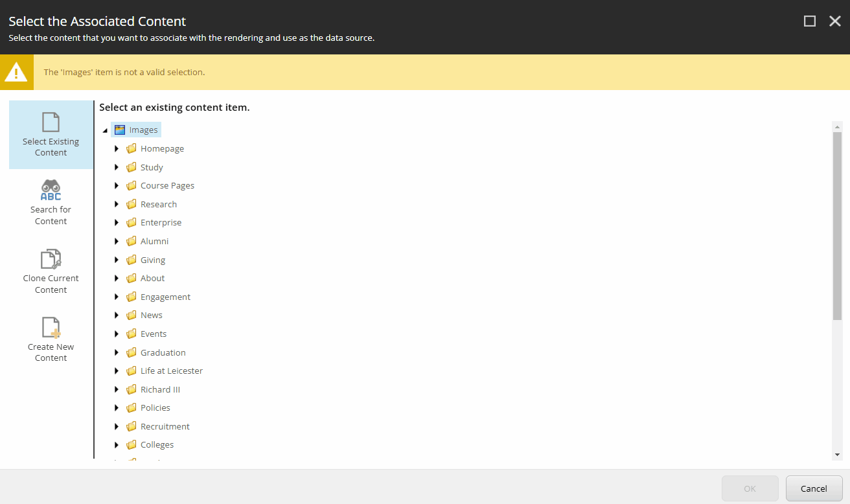Expand the Research folder
850x504 pixels.
[117, 204]
